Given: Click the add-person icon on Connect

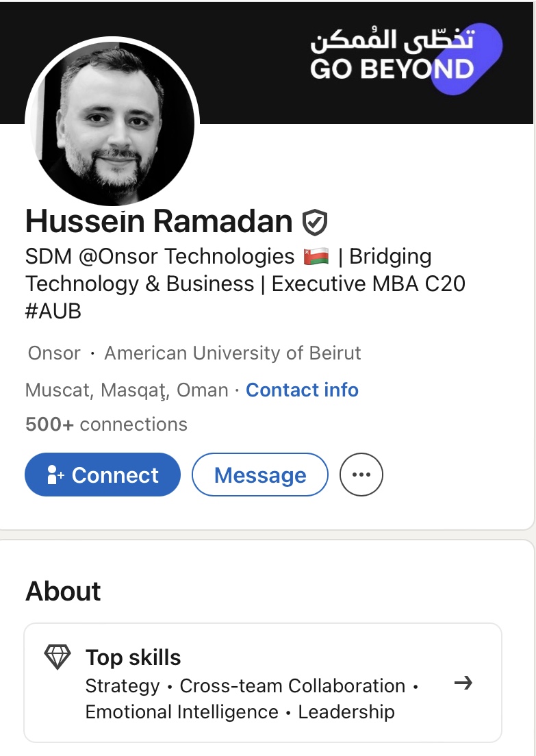Looking at the screenshot, I should coord(55,475).
